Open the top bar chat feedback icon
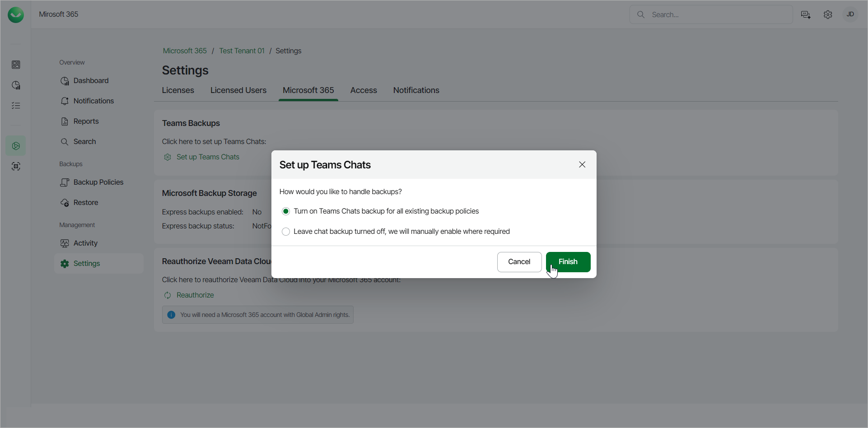This screenshot has height=428, width=868. (806, 15)
